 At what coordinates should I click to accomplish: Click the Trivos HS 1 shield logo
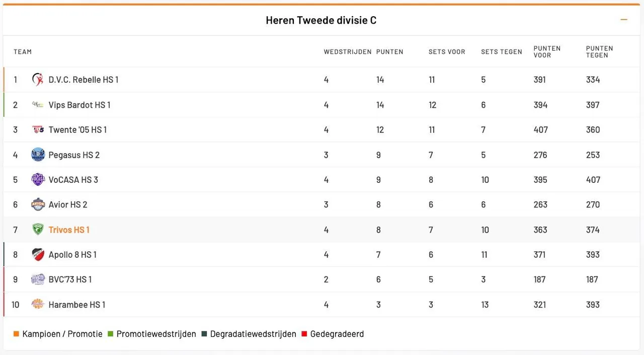(x=38, y=230)
